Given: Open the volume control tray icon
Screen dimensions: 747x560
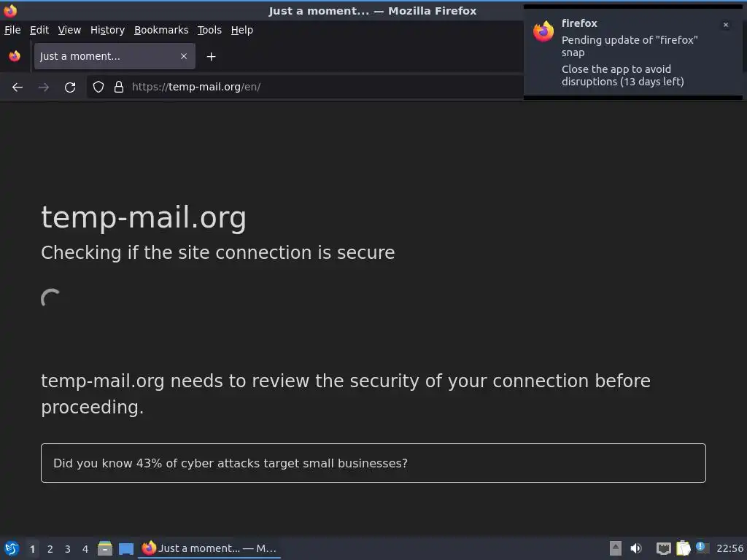Looking at the screenshot, I should 636,548.
